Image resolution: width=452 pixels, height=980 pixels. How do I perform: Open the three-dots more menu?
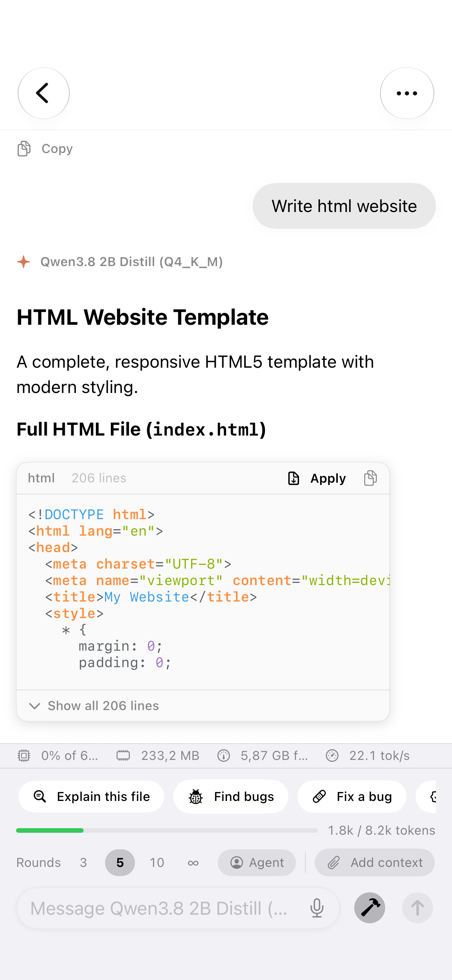(x=407, y=93)
